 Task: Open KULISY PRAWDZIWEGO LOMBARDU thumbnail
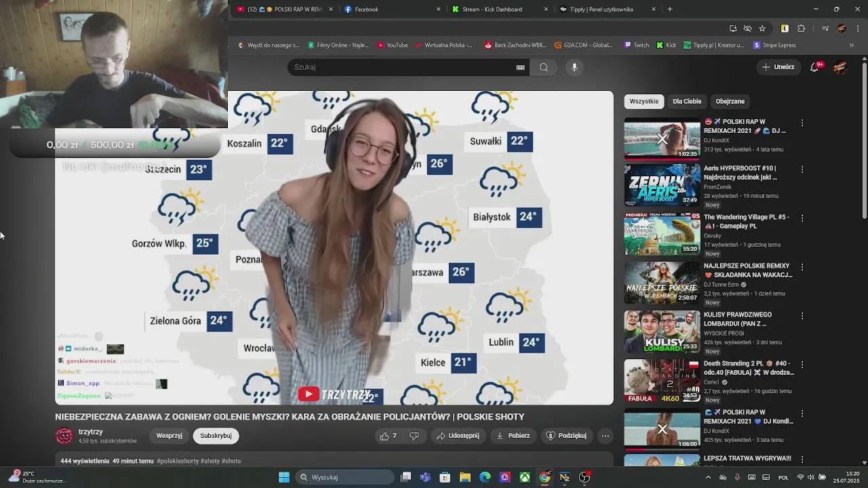coord(662,331)
